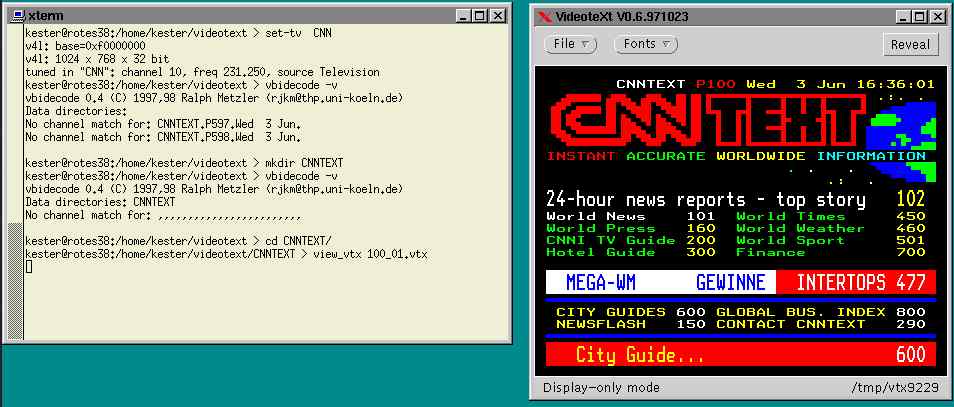Click the Display-only mode status text
Image resolution: width=954 pixels, height=407 pixels.
click(601, 388)
